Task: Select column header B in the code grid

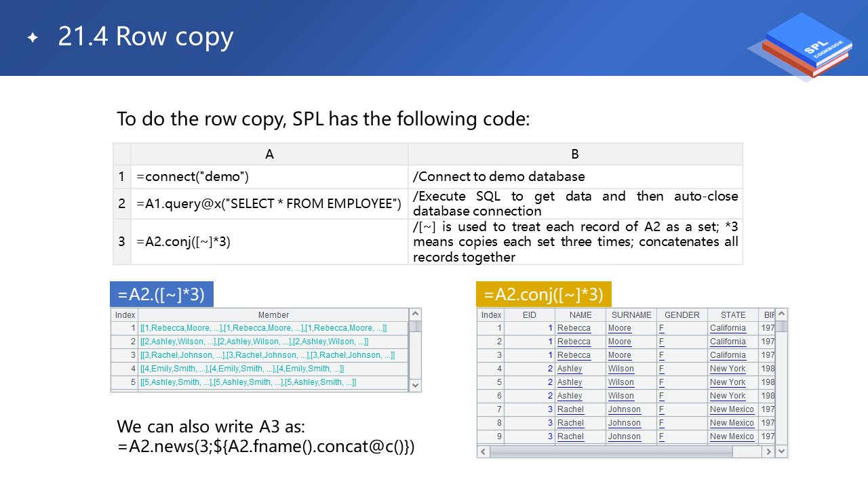Action: coord(575,155)
